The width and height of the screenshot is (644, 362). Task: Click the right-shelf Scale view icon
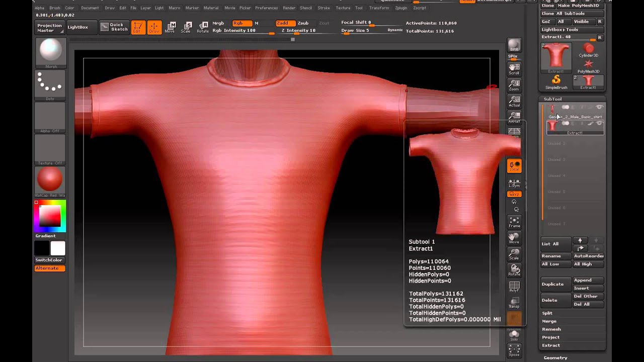point(514,254)
